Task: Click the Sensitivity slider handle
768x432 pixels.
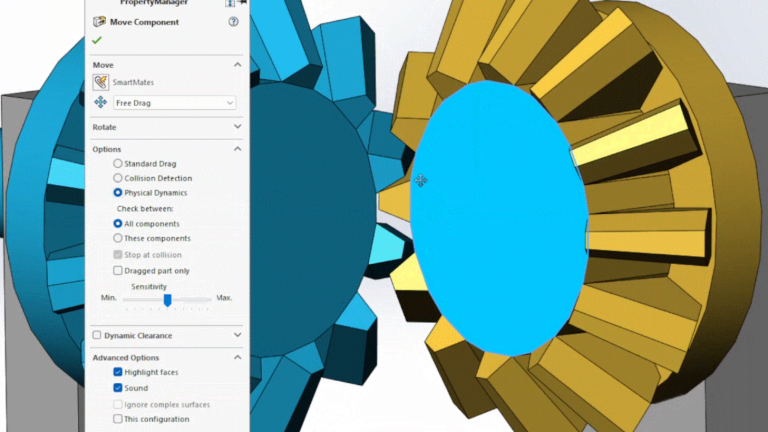Action: 167,299
